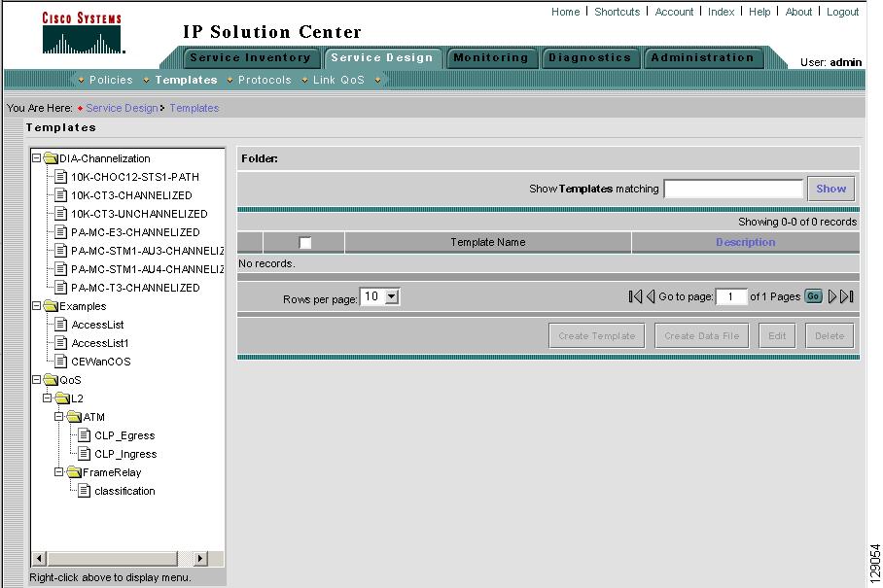The height and width of the screenshot is (588, 883).
Task: Click Service Design breadcrumb link
Action: (x=122, y=108)
